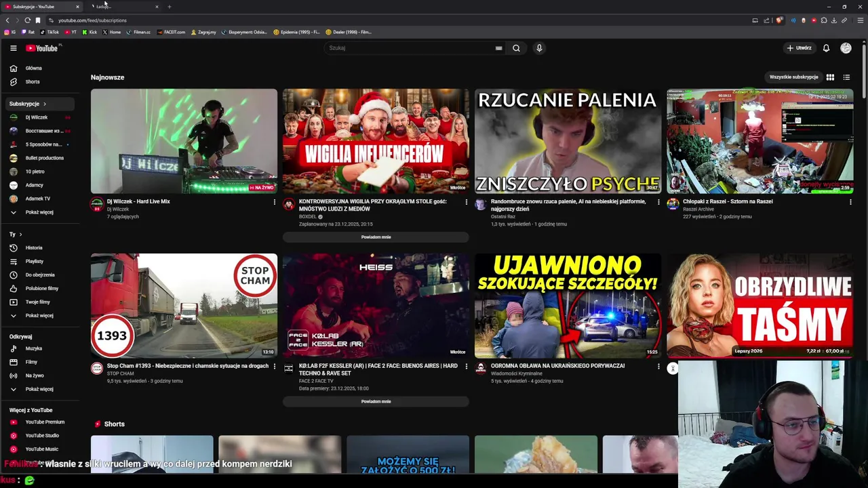868x488 pixels.
Task: Open browser extensions puzzle icon
Action: pos(824,20)
